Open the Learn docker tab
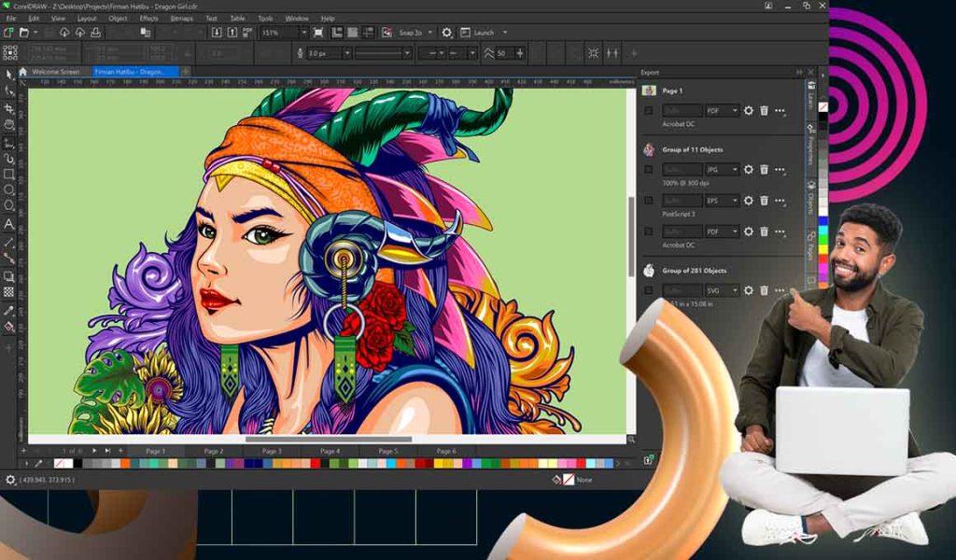Viewport: 956px width, 560px height. tap(811, 95)
